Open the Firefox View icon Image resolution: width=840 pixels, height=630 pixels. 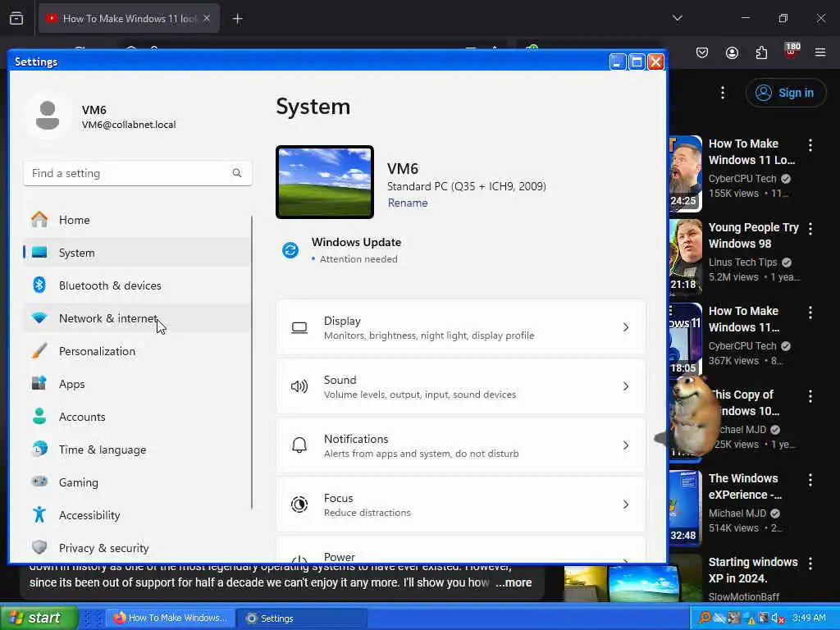(x=16, y=19)
